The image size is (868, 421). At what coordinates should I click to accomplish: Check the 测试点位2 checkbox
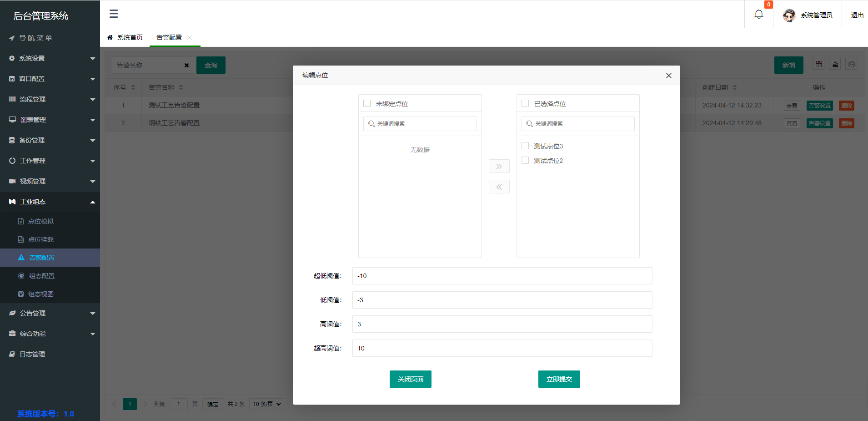525,160
